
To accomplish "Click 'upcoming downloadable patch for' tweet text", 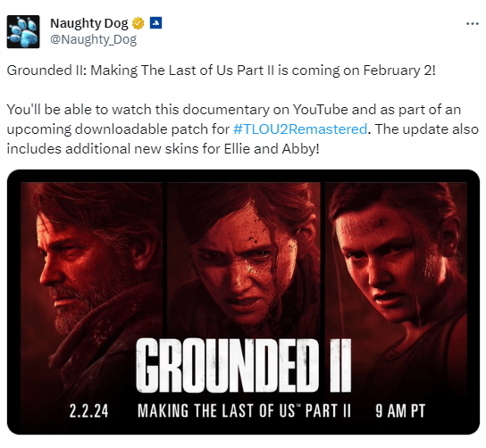I will coord(118,129).
